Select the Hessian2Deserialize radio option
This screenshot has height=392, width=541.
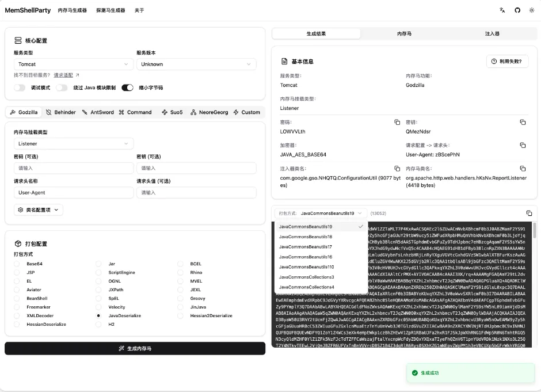pos(180,315)
